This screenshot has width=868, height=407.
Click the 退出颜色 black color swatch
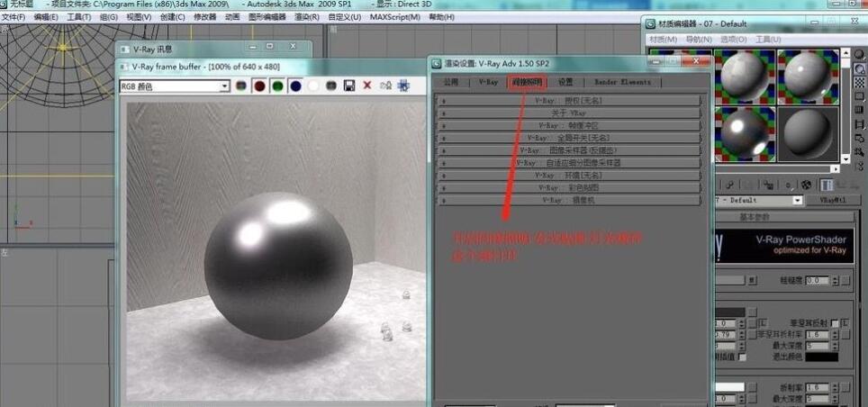coord(821,357)
